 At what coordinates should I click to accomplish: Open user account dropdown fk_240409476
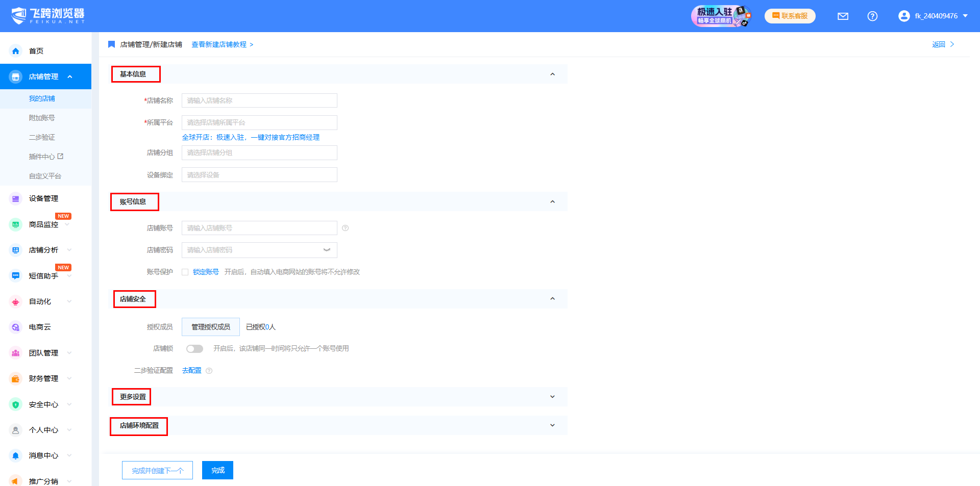pos(934,16)
